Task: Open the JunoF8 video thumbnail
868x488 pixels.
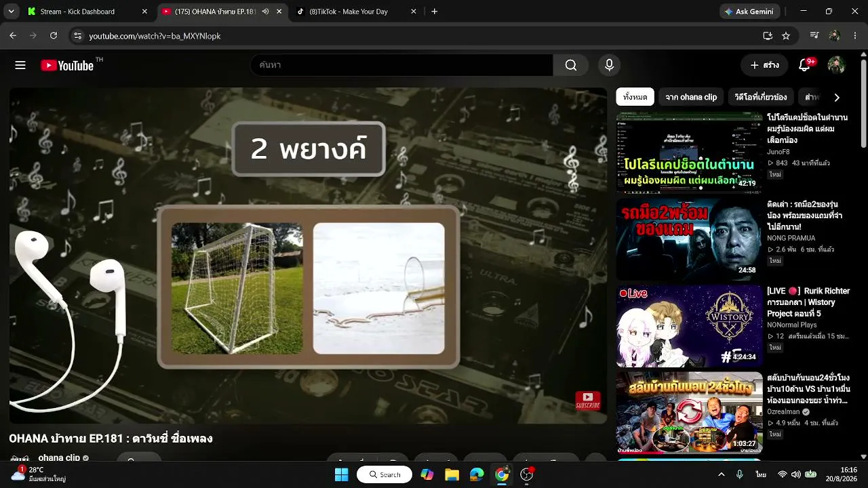Action: tap(690, 152)
